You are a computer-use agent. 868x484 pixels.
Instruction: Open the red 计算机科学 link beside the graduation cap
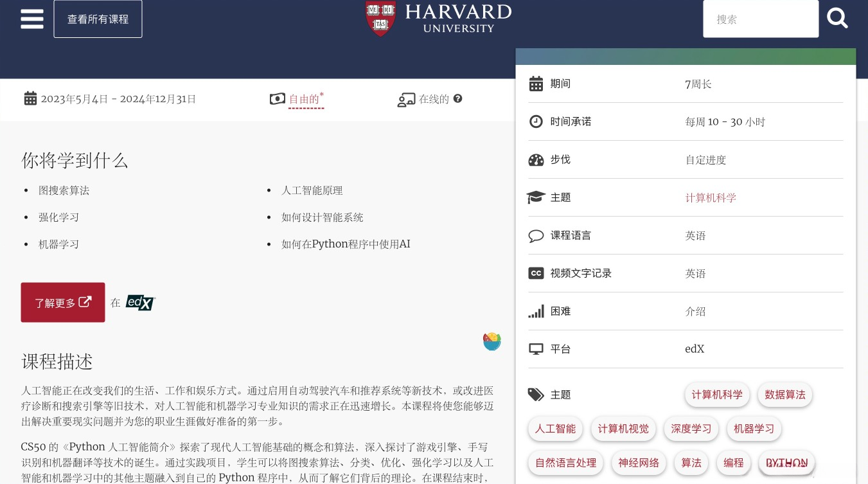711,197
